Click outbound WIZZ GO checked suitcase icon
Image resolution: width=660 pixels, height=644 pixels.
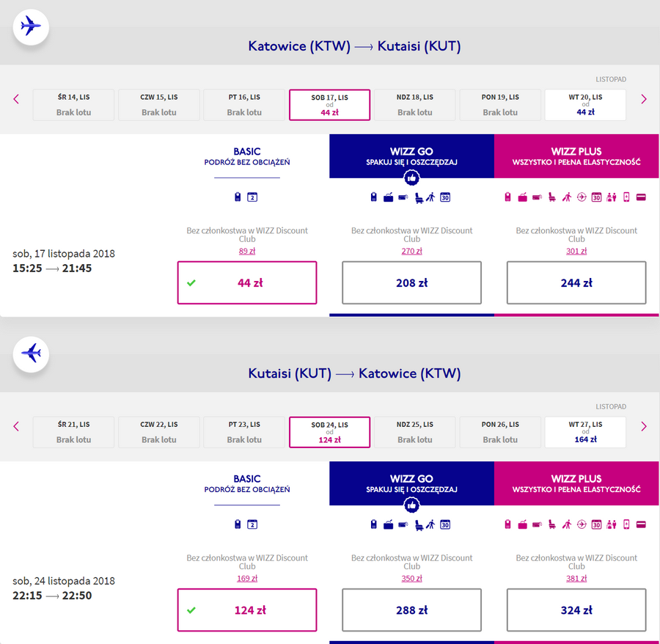(388, 197)
